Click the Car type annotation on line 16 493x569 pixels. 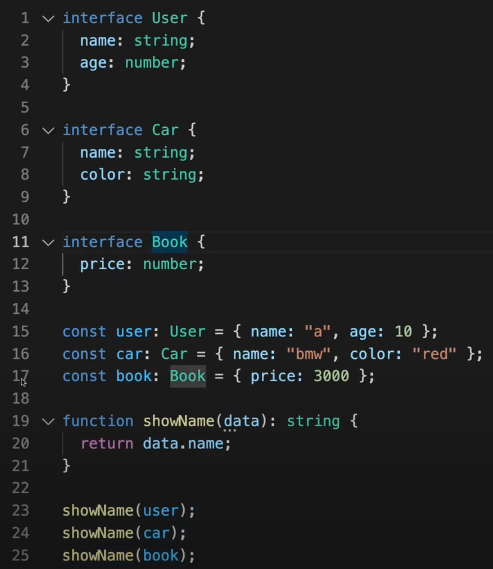click(x=174, y=354)
